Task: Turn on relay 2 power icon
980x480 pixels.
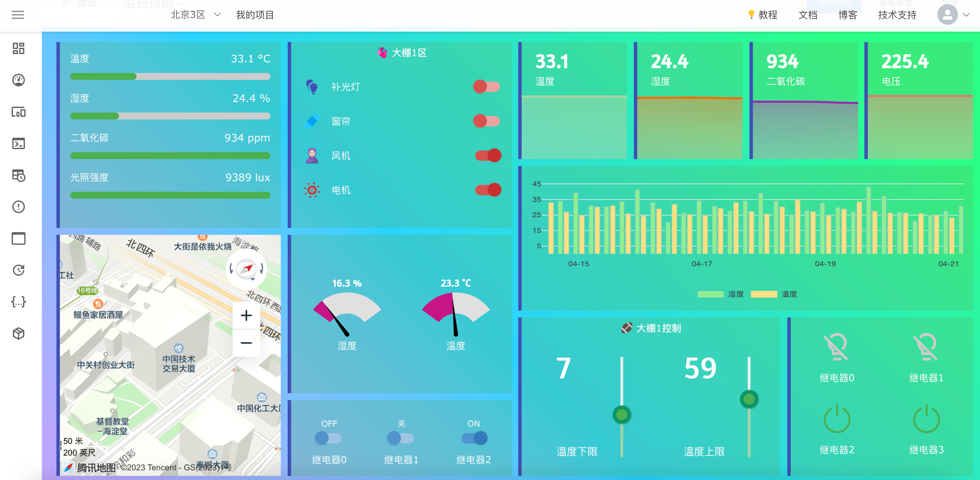Action: [x=837, y=419]
